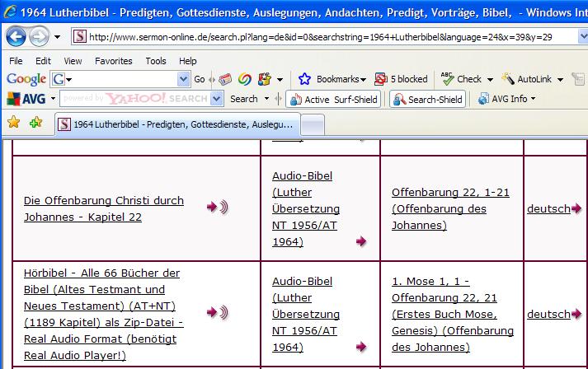
Task: Click the browser Forward arrow button
Action: click(40, 37)
